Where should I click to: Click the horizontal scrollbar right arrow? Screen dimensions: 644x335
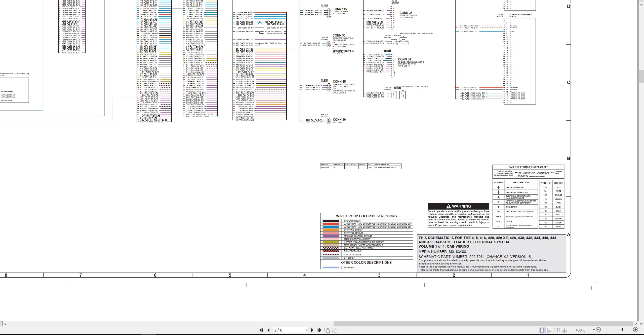tap(636, 324)
